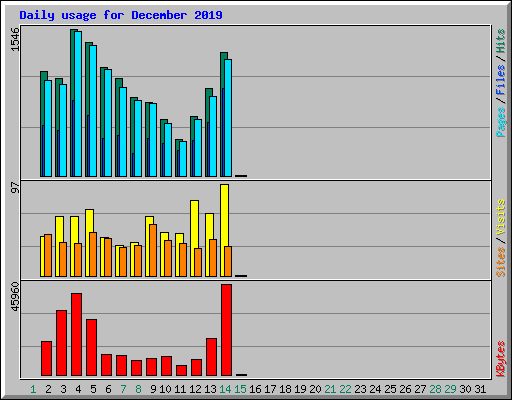The width and height of the screenshot is (512, 400).
Task: Click day '26' on the x-axis
Action: pos(405,389)
